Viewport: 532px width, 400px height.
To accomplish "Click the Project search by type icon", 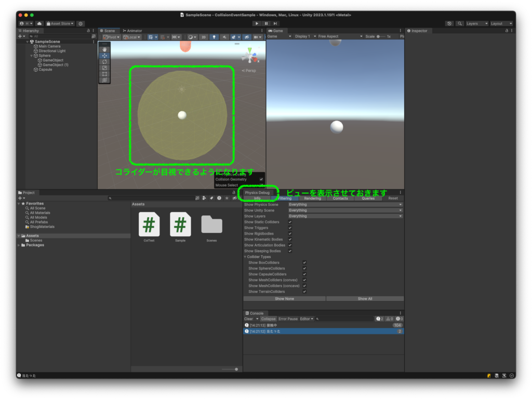I will 204,198.
